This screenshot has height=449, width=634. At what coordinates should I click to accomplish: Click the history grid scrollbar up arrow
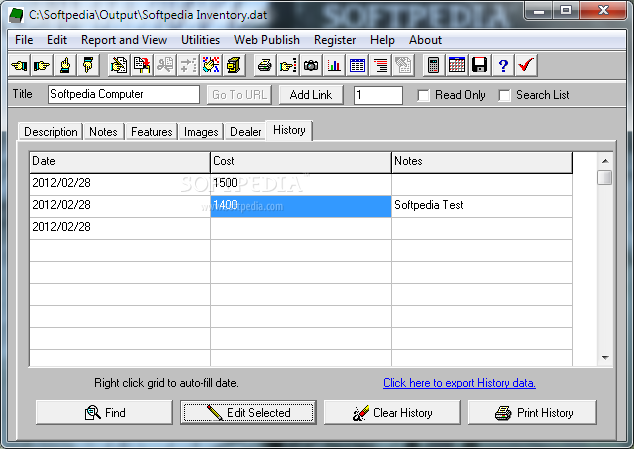(x=605, y=161)
